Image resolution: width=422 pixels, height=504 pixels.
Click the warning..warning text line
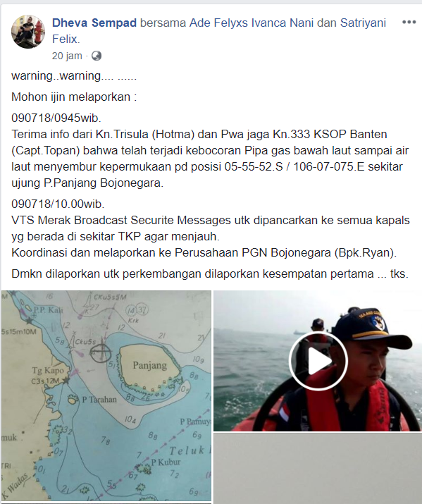[74, 76]
